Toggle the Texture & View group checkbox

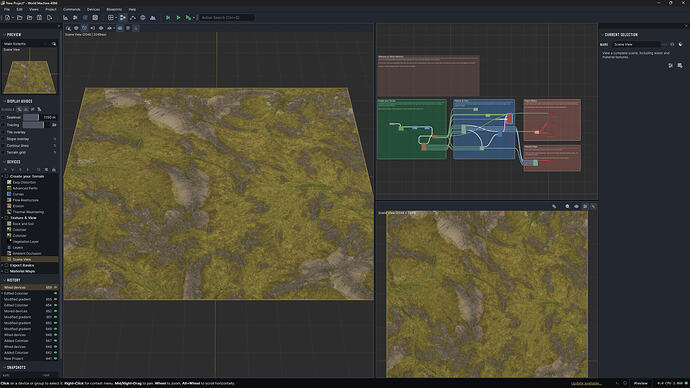[x=7, y=218]
